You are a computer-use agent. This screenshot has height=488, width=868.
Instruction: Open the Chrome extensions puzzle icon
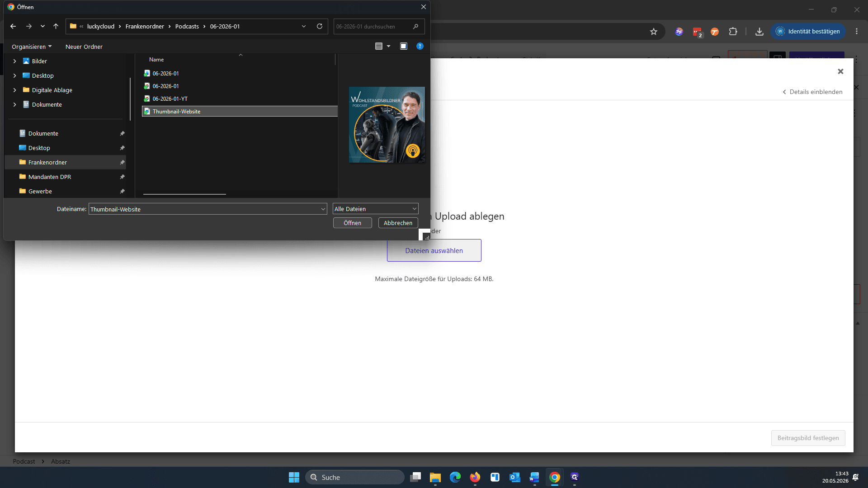733,31
